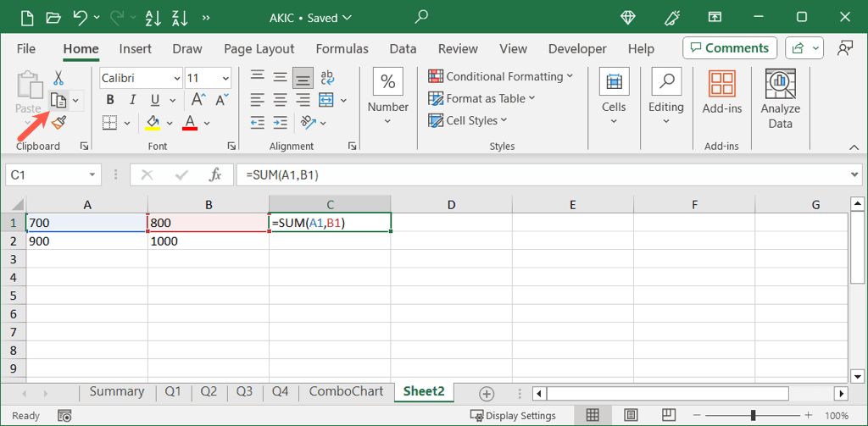The width and height of the screenshot is (868, 426).
Task: Open the Share button
Action: click(x=804, y=48)
